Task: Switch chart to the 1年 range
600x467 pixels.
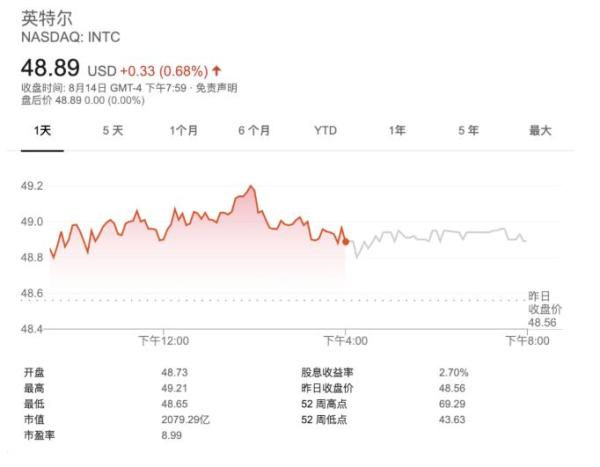Action: pyautogui.click(x=397, y=130)
